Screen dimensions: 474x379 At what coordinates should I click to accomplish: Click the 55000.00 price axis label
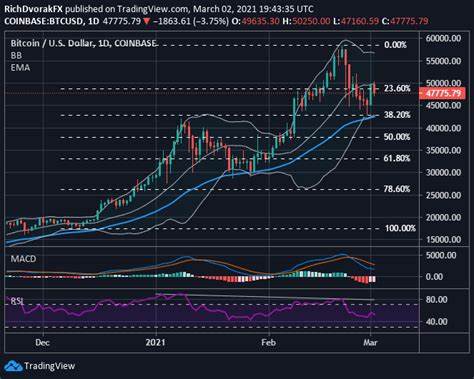point(443,61)
